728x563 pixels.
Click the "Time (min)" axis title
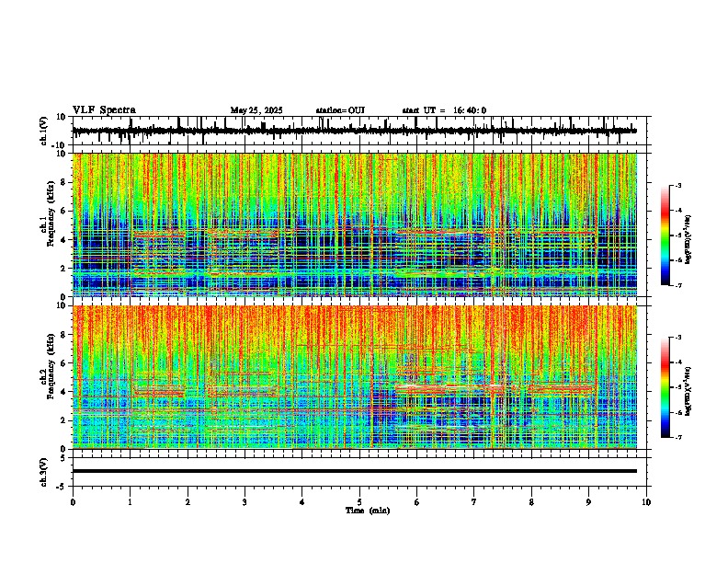(368, 511)
